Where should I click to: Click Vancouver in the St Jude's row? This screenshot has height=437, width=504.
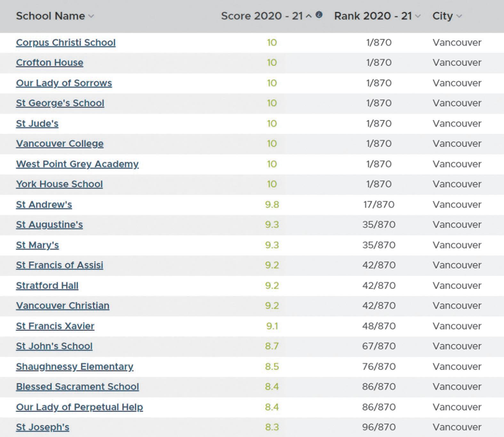(457, 123)
